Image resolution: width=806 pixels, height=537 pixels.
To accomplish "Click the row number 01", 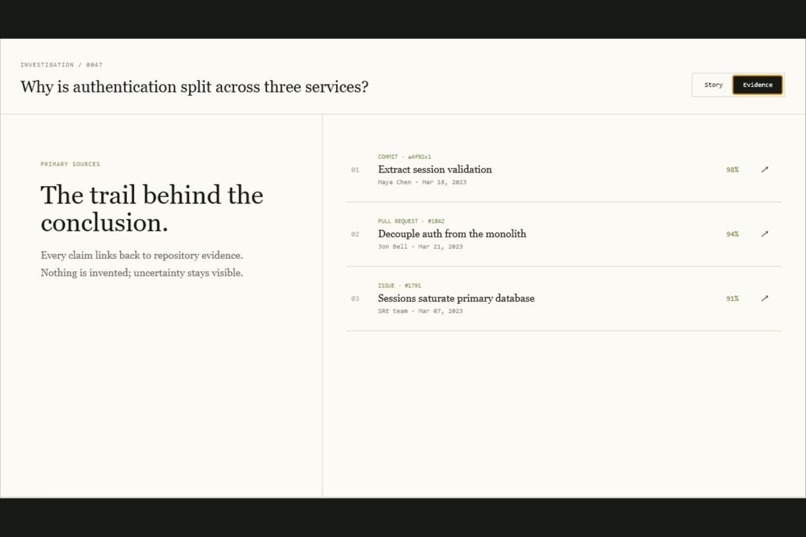I will coord(355,170).
